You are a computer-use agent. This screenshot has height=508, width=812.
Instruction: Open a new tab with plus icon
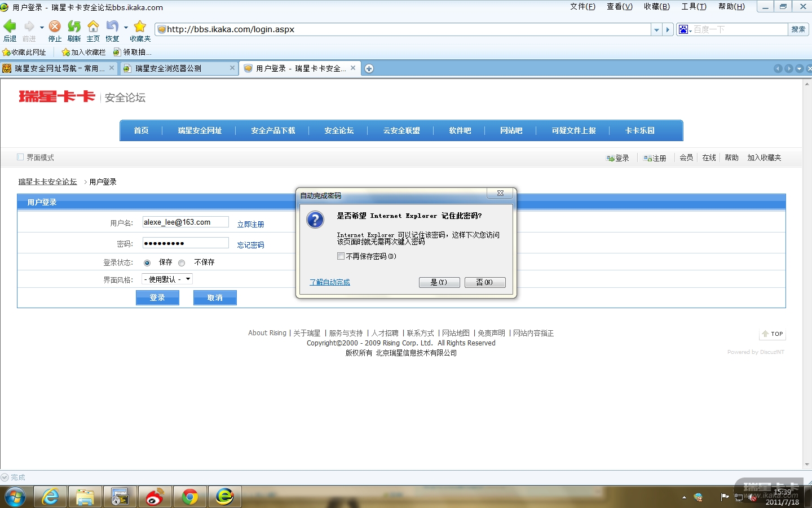click(x=369, y=68)
